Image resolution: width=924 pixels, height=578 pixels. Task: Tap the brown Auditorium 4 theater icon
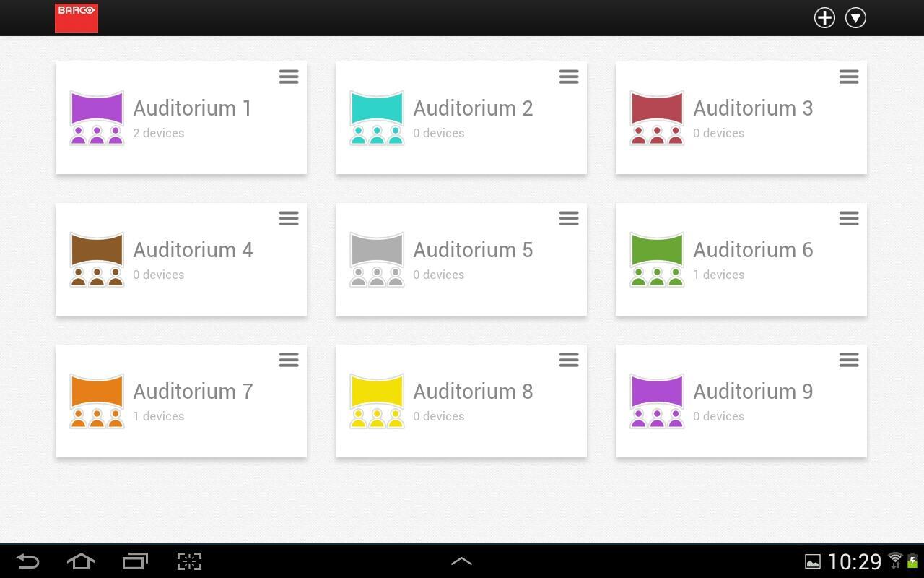pos(97,259)
